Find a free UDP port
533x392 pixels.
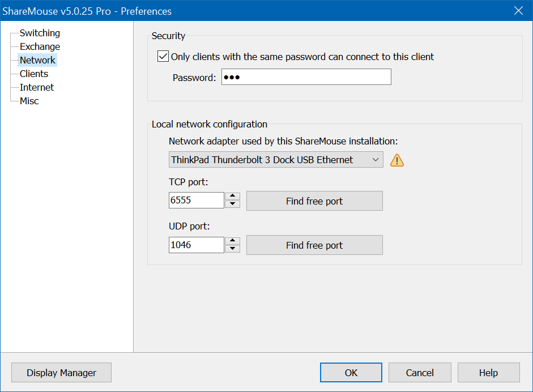click(314, 245)
